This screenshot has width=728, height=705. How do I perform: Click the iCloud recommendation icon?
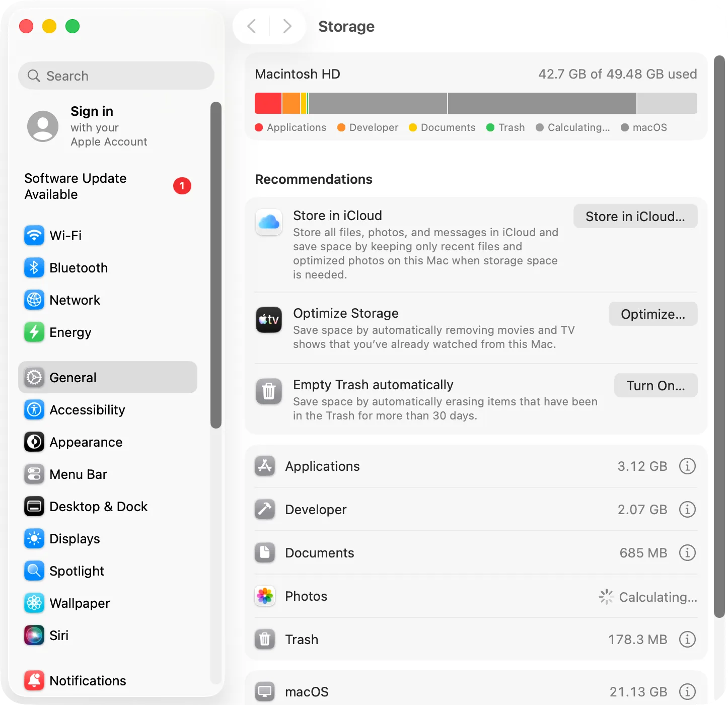(269, 222)
